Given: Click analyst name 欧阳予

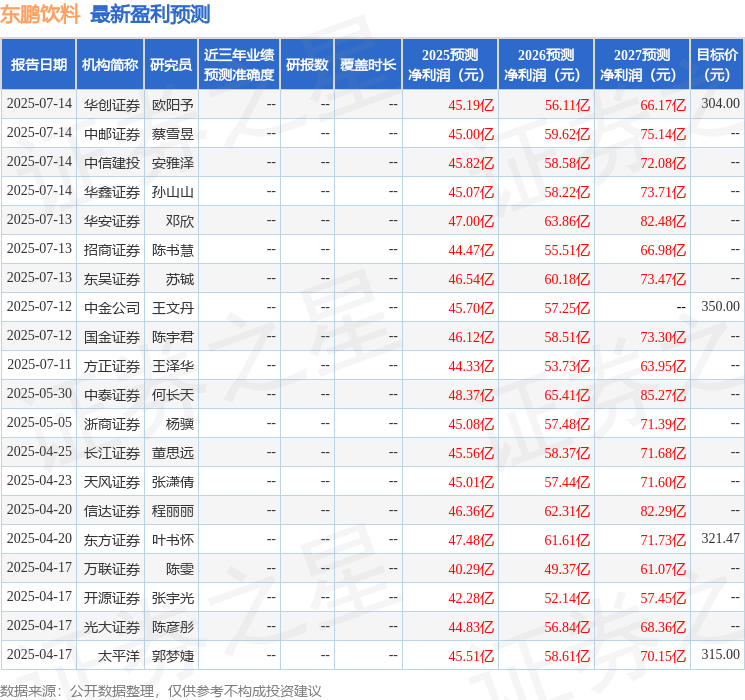Looking at the screenshot, I should (172, 105).
